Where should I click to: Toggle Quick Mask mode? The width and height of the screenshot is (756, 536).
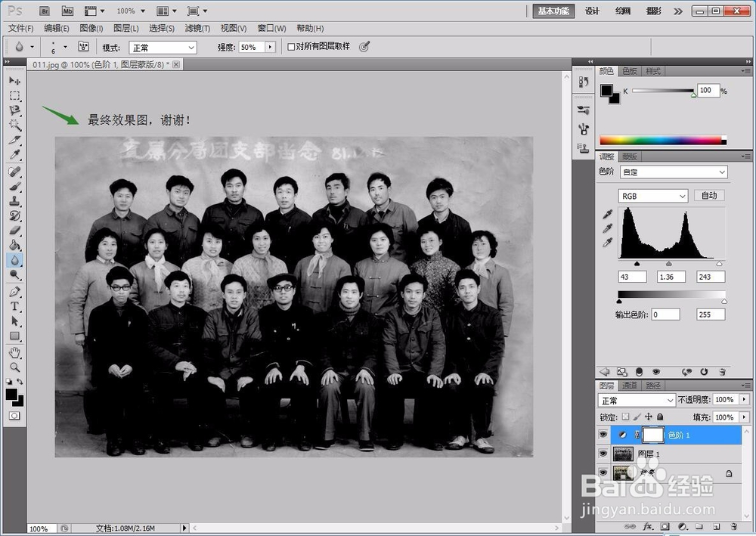point(14,416)
